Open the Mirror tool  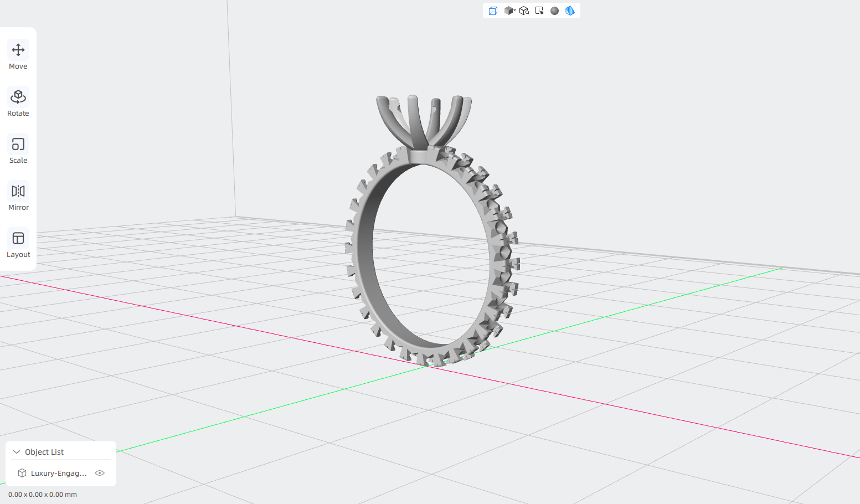pyautogui.click(x=18, y=197)
